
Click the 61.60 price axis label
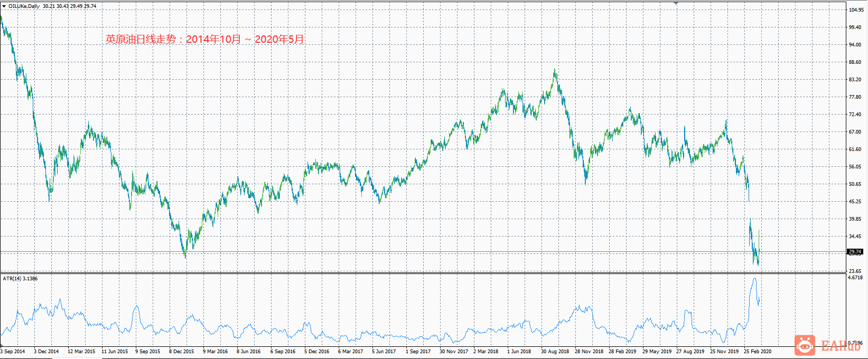click(x=855, y=149)
